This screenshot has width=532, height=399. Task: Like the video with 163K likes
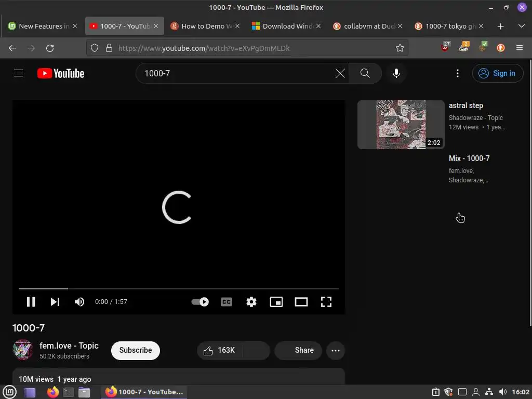(220, 350)
